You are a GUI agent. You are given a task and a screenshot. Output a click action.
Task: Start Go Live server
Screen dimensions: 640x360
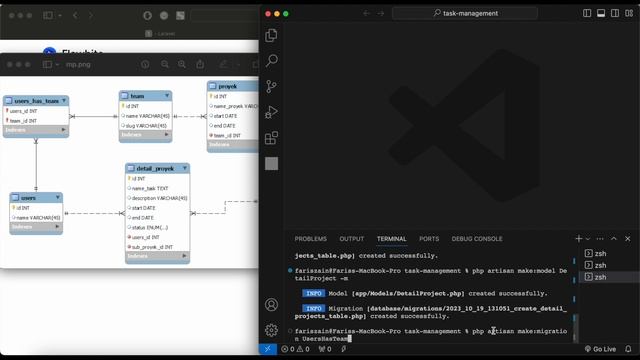(600, 349)
